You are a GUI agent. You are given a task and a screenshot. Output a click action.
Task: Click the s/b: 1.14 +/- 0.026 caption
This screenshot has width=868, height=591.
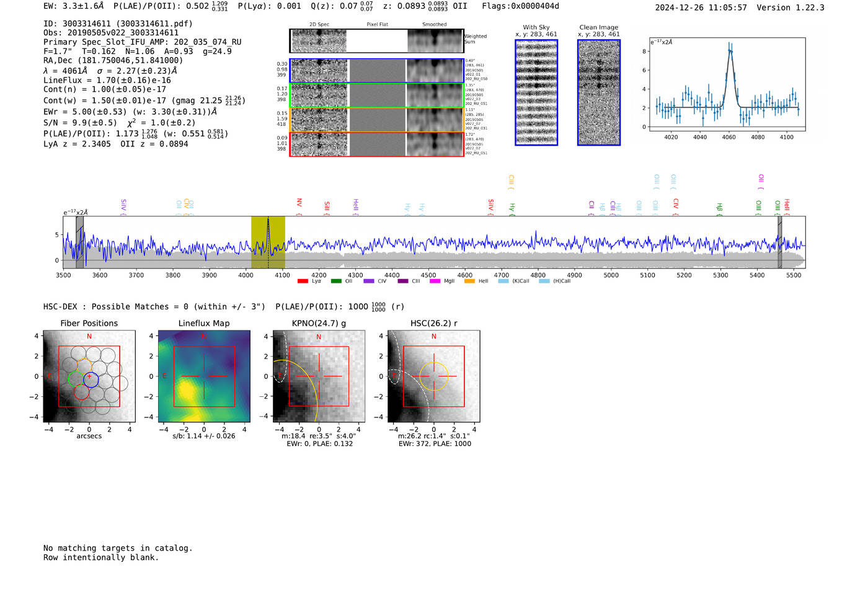pos(203,436)
